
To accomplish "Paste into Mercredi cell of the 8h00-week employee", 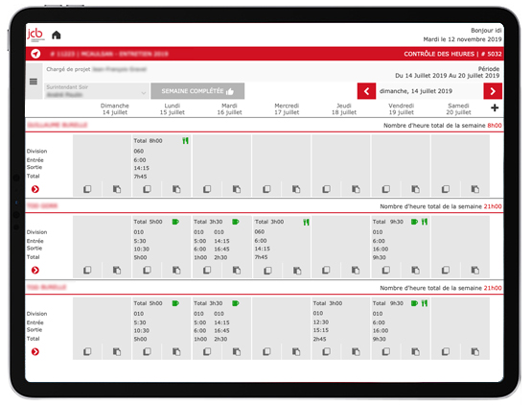I will [296, 189].
